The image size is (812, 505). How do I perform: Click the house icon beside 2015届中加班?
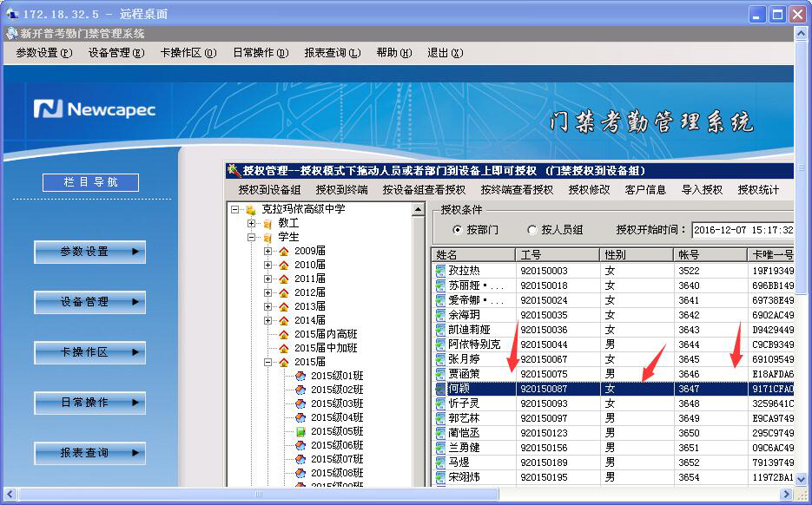(x=283, y=348)
